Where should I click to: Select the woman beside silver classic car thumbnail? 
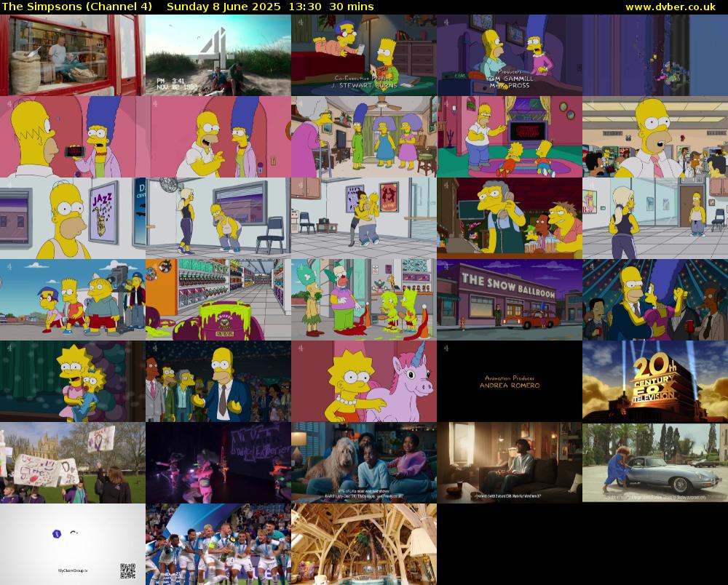(655, 463)
